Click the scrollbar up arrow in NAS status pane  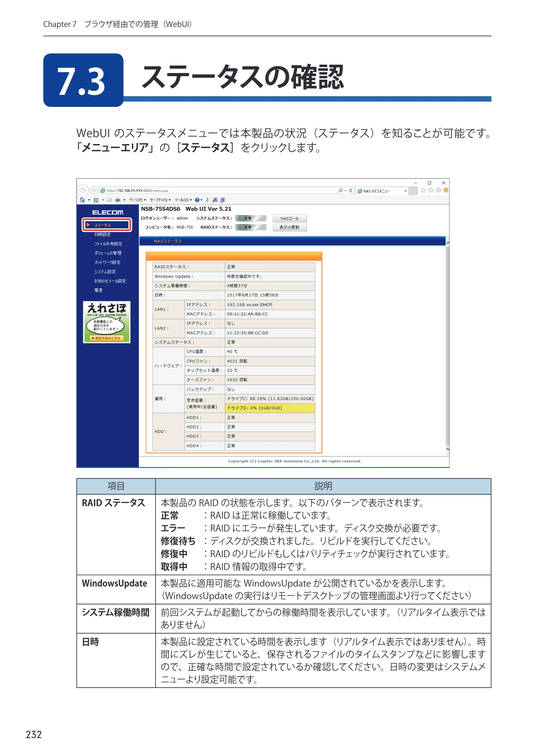click(448, 243)
